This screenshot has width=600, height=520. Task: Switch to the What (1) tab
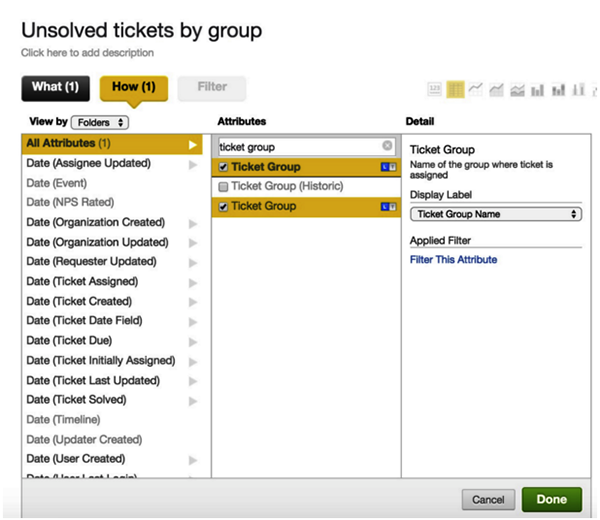55,87
